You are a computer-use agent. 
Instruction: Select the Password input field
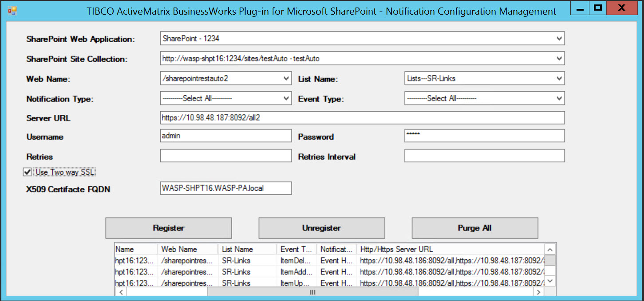484,136
